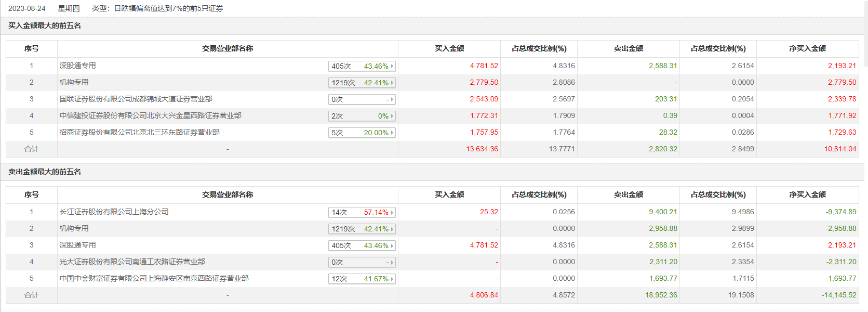868x312 pixels.
Task: Click 深股通专用 in the top-buyers table
Action: [x=77, y=66]
